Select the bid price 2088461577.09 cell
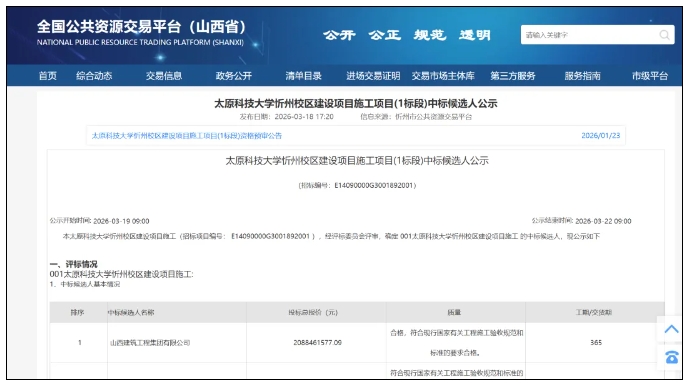The width and height of the screenshot is (688, 383). (317, 343)
